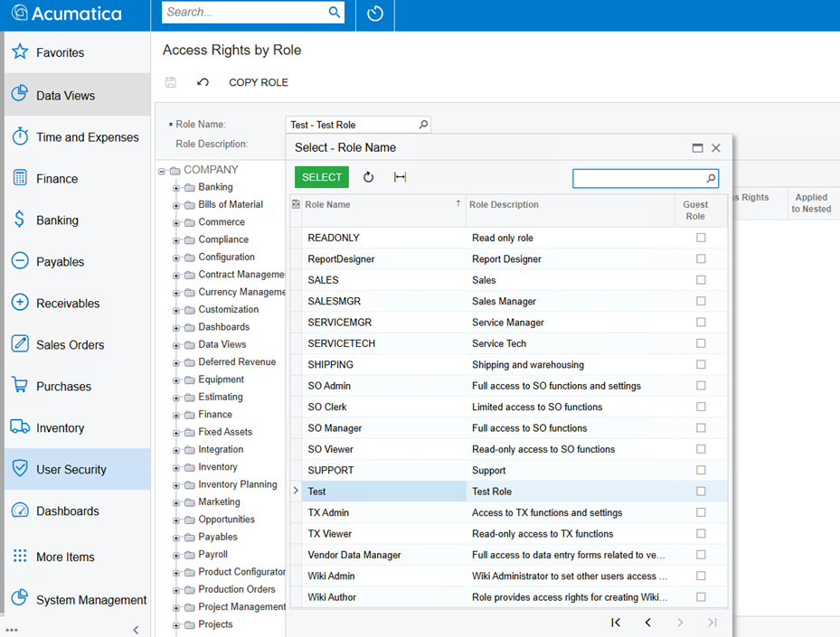Select the SO Manager role row
This screenshot has height=637, width=840.
point(508,427)
